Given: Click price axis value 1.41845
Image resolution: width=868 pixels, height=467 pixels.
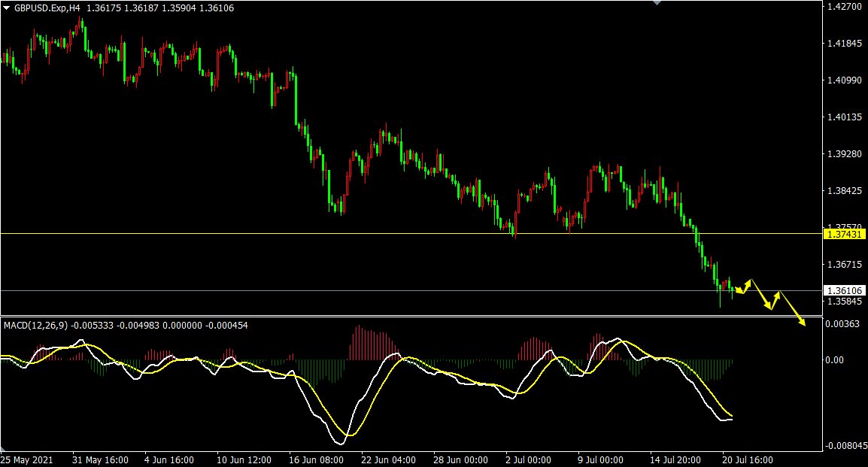Looking at the screenshot, I should tap(844, 43).
